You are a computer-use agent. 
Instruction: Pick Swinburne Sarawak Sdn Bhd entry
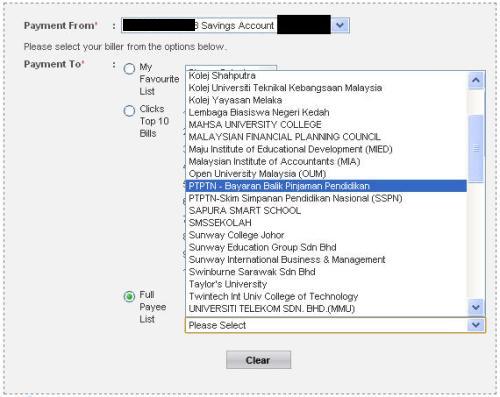tap(326, 272)
